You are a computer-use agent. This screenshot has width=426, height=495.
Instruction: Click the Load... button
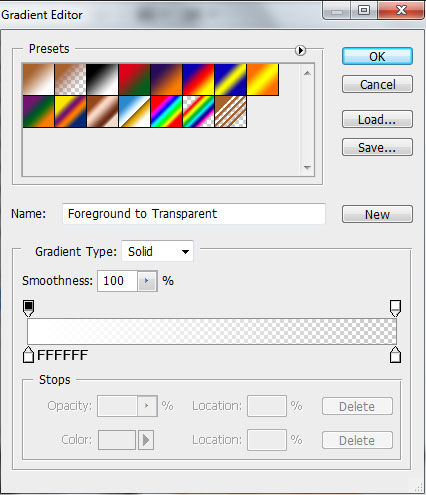[x=377, y=119]
